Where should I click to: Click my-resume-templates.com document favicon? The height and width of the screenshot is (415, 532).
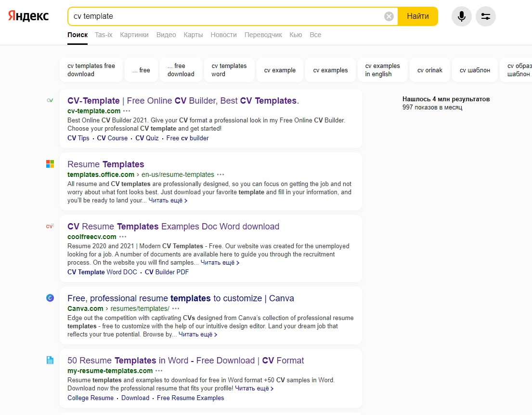click(x=50, y=360)
